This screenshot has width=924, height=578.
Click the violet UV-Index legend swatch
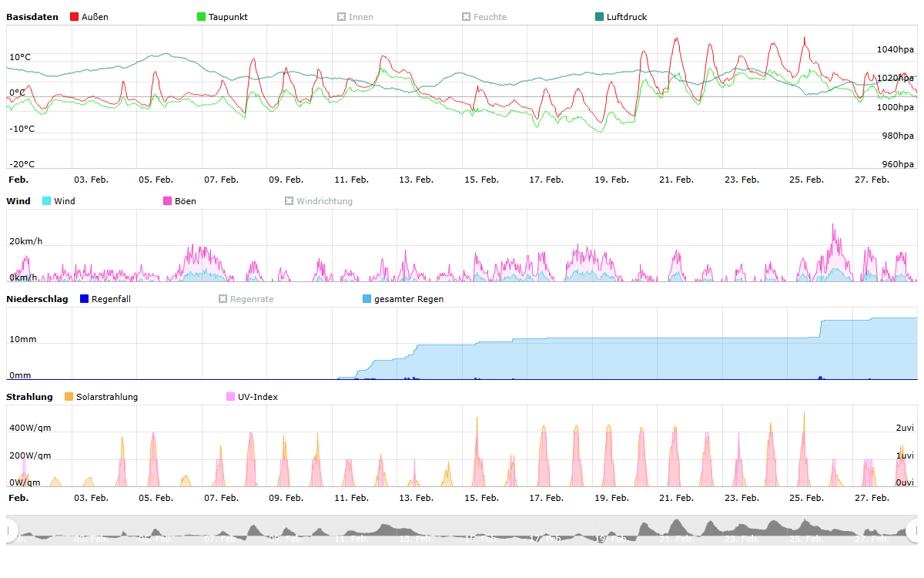(x=231, y=397)
